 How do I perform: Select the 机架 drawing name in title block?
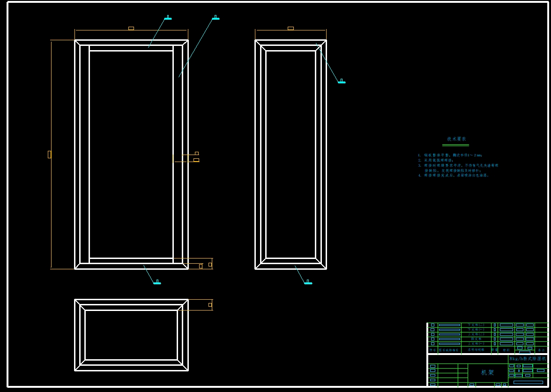click(x=487, y=372)
